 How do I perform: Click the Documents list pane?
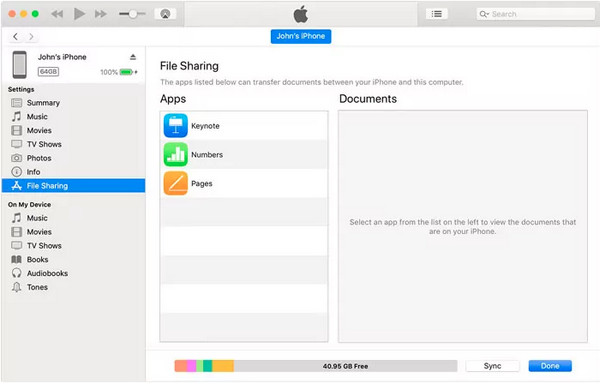point(463,226)
